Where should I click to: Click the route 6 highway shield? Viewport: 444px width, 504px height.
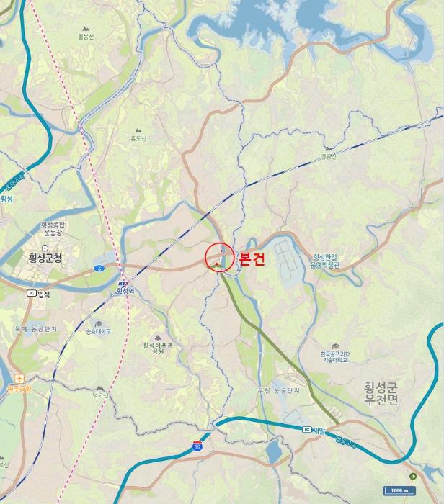point(99,268)
